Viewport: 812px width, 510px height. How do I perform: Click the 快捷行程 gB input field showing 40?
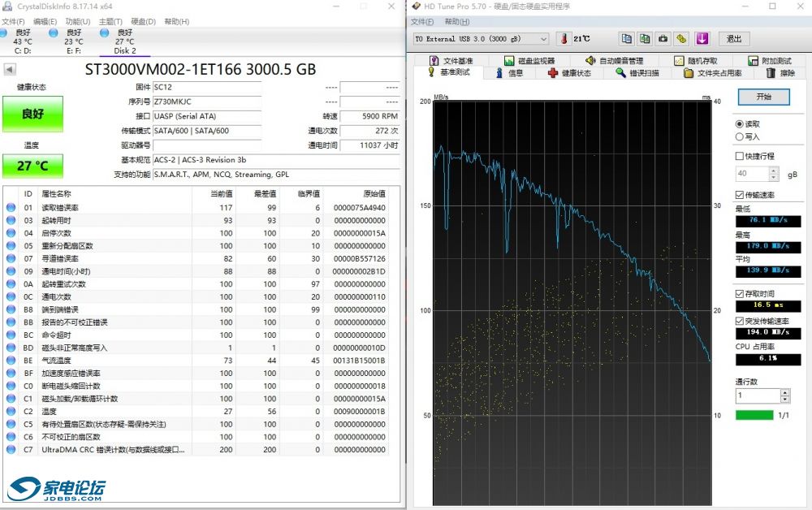pos(753,174)
